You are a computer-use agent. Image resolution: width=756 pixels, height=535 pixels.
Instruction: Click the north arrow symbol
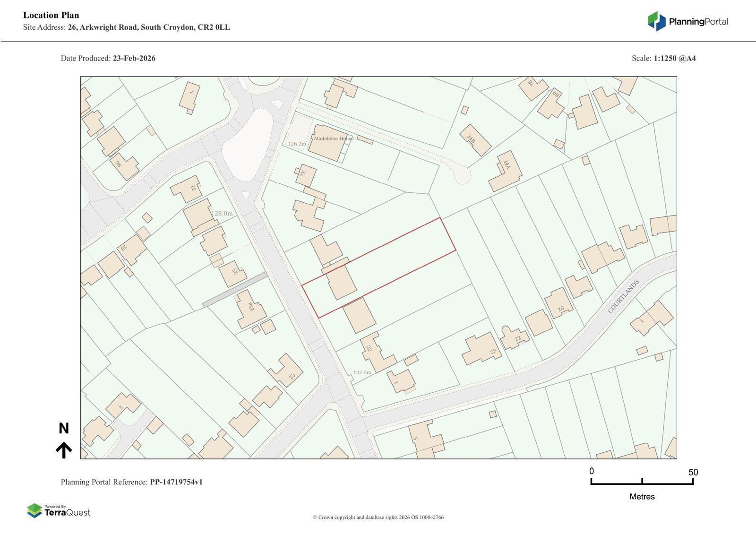pos(64,449)
